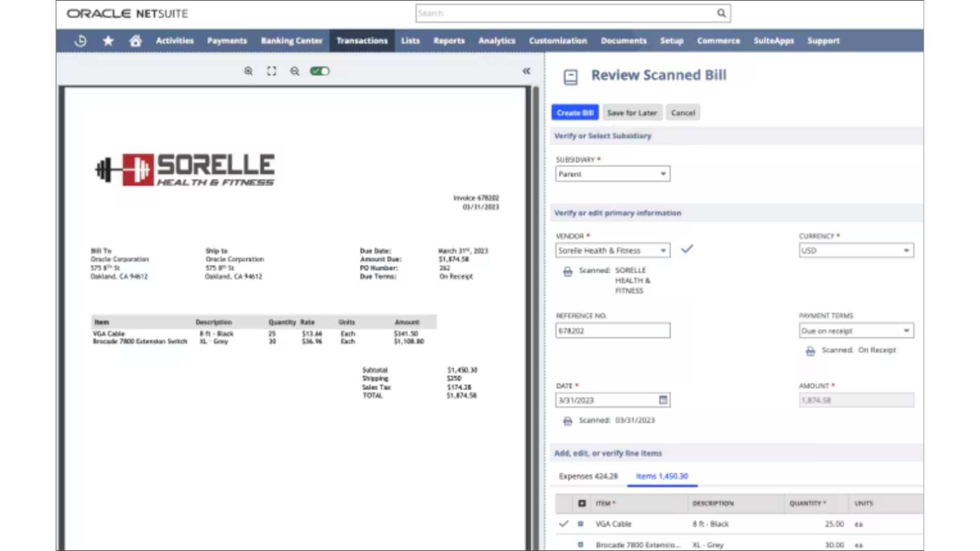Expand the Subsidiary dropdown
This screenshot has height=551, width=980.
663,173
